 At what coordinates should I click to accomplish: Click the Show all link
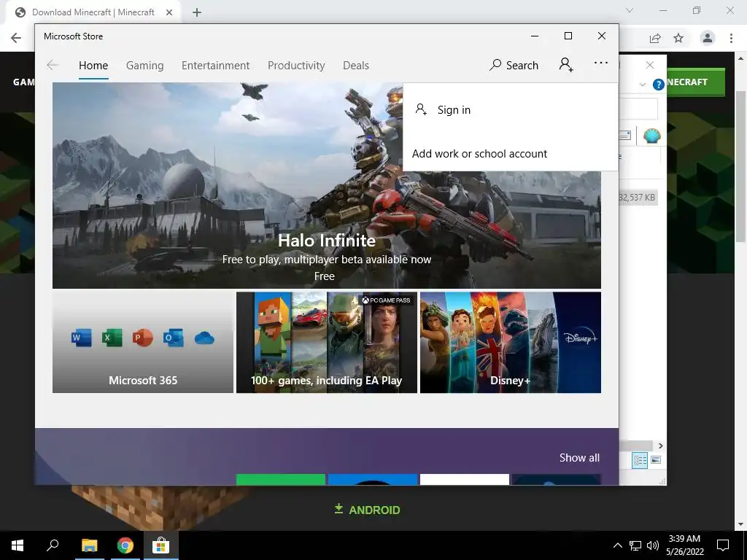(x=579, y=458)
